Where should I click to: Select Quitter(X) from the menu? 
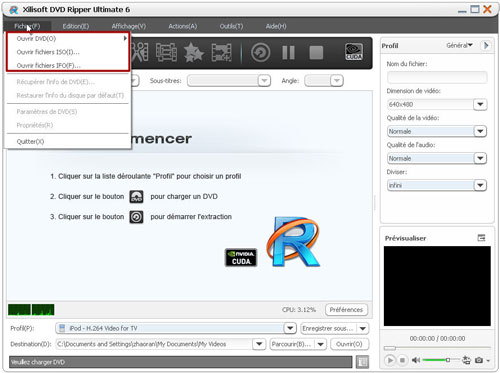[x=68, y=142]
